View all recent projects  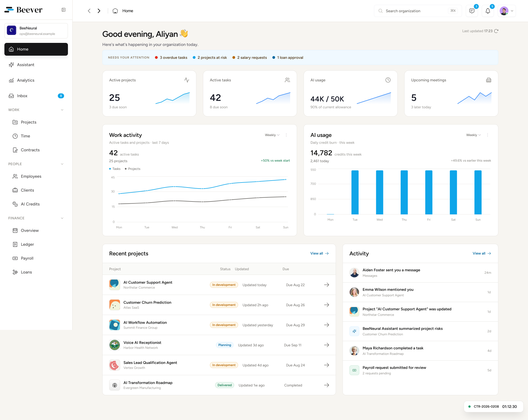[x=320, y=253]
